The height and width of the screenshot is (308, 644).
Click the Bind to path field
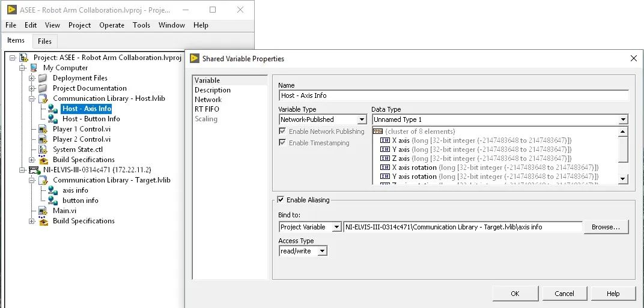pos(463,227)
